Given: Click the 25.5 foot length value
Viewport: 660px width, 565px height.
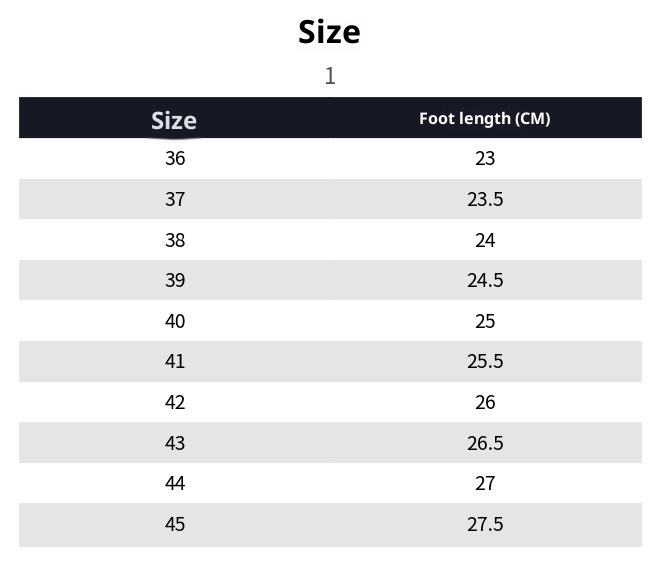Looking at the screenshot, I should (x=485, y=361).
